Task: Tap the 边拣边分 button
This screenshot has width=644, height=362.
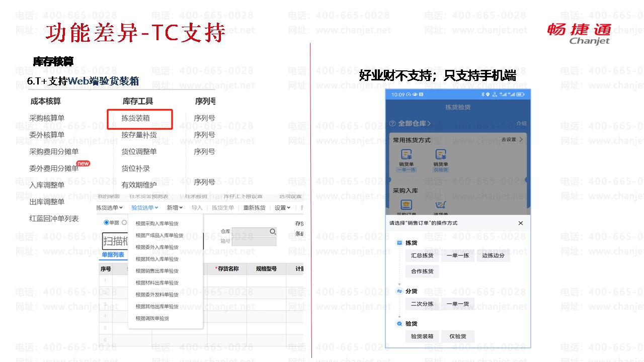Action: [x=494, y=256]
